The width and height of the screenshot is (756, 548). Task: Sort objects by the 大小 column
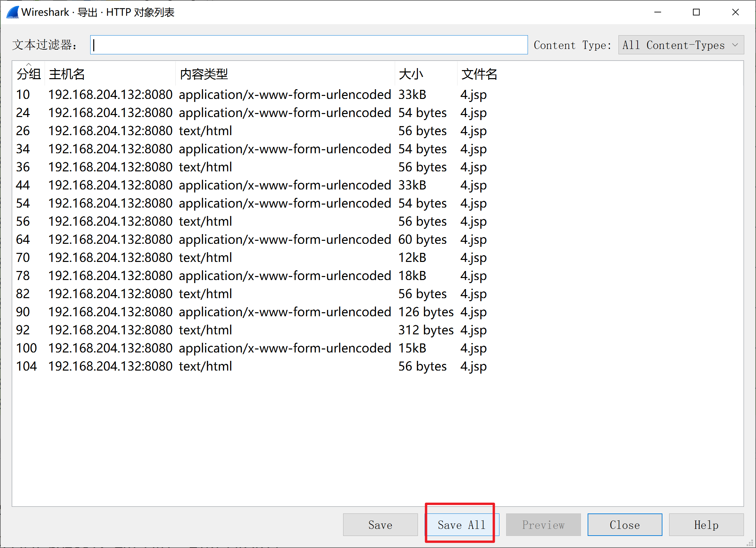411,74
